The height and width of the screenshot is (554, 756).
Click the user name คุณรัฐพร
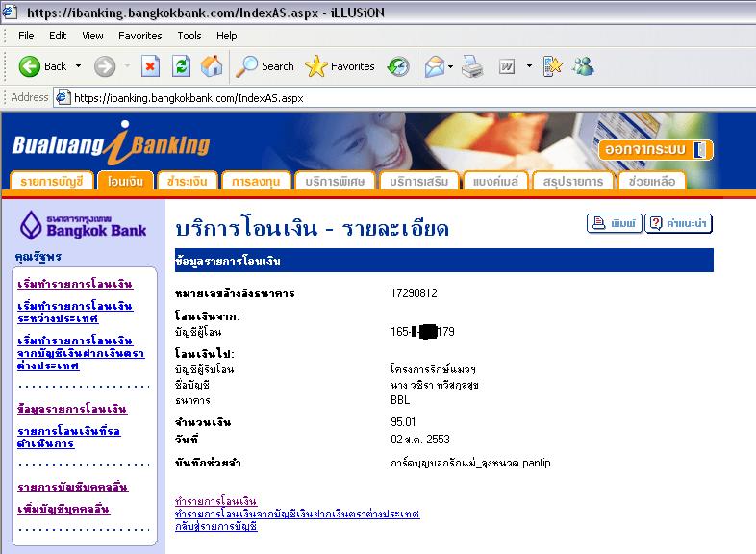coord(38,257)
